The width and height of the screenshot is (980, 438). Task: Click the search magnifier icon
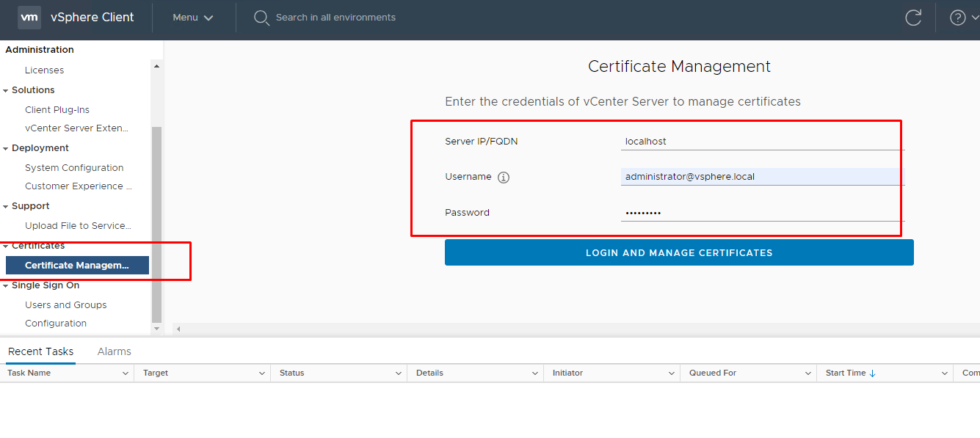(x=261, y=18)
